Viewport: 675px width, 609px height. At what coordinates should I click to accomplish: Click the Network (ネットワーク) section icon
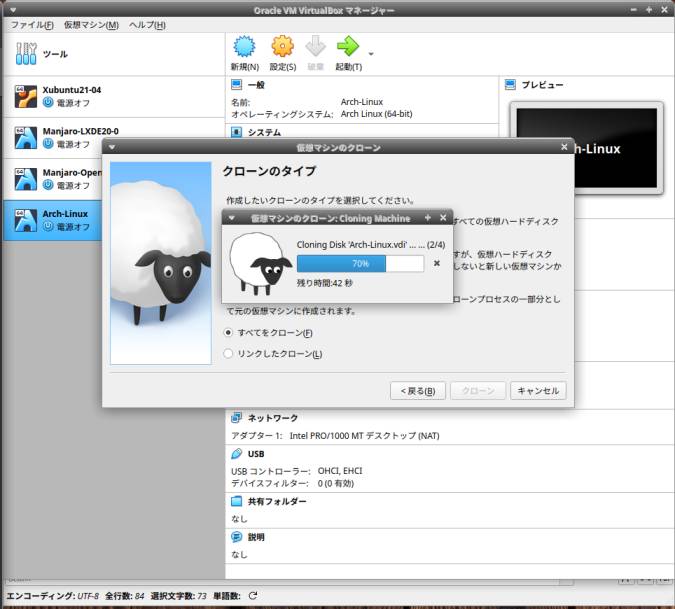[x=237, y=417]
